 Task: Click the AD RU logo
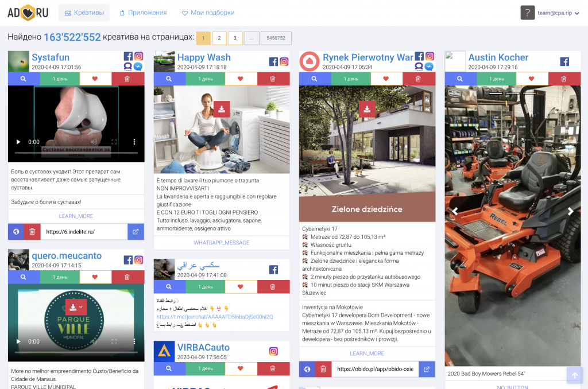[x=28, y=13]
